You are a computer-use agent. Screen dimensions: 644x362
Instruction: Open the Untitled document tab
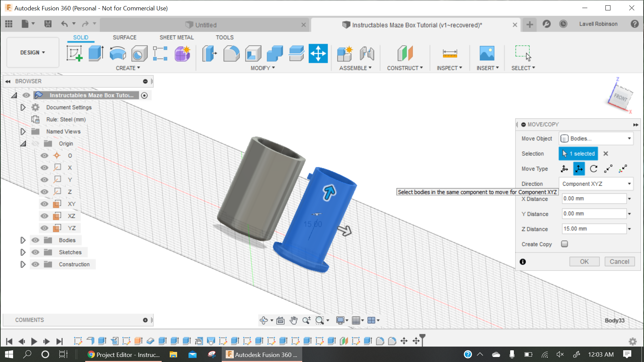click(x=205, y=25)
